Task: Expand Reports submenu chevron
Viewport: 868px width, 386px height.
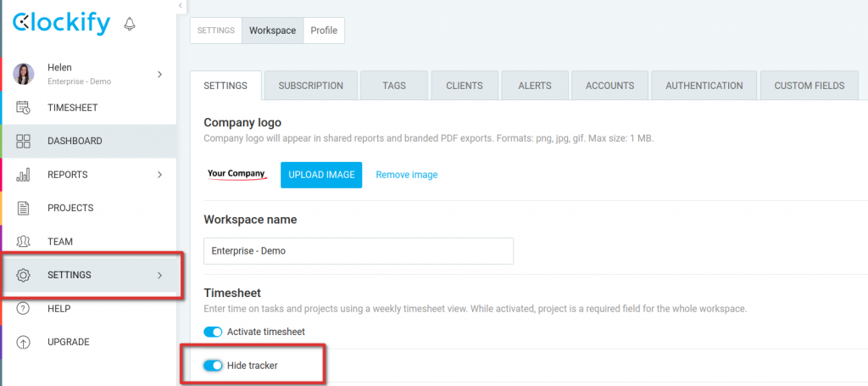Action: [x=159, y=175]
